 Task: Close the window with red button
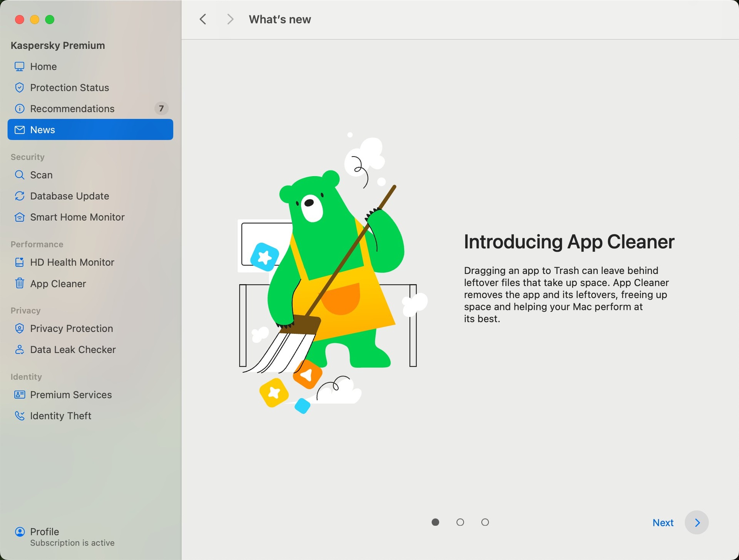tap(19, 20)
